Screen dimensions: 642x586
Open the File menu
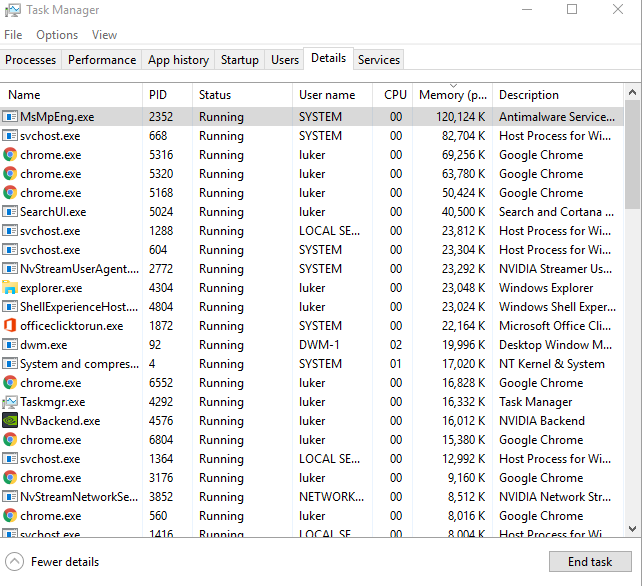(13, 35)
